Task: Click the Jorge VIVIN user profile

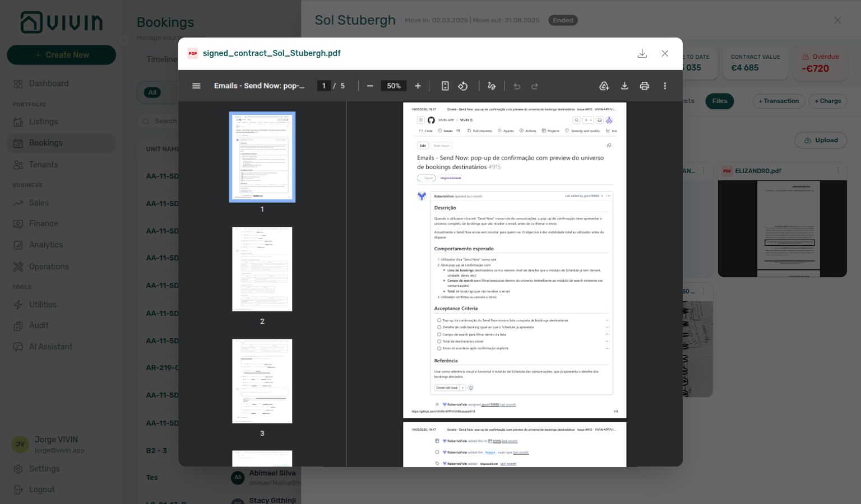Action: (x=61, y=445)
